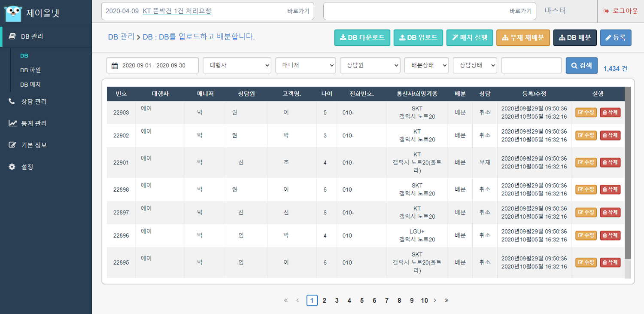Go to page 2 in pagination

point(325,300)
